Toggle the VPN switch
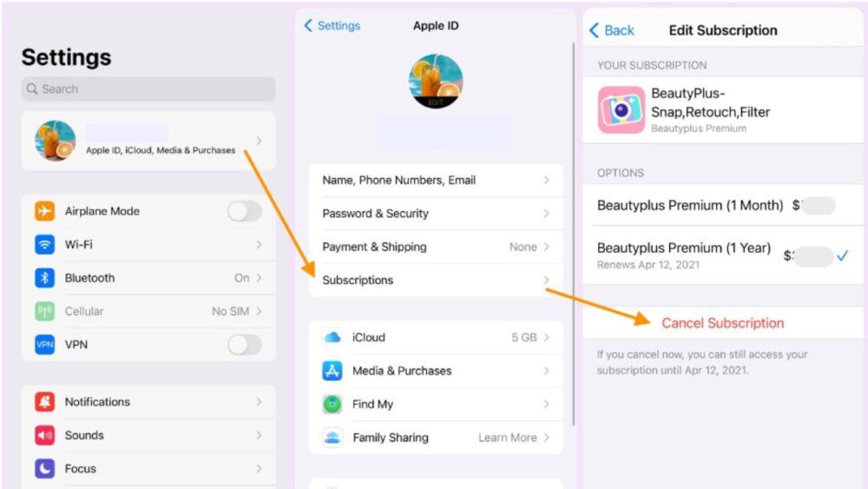This screenshot has height=489, width=868. click(244, 345)
